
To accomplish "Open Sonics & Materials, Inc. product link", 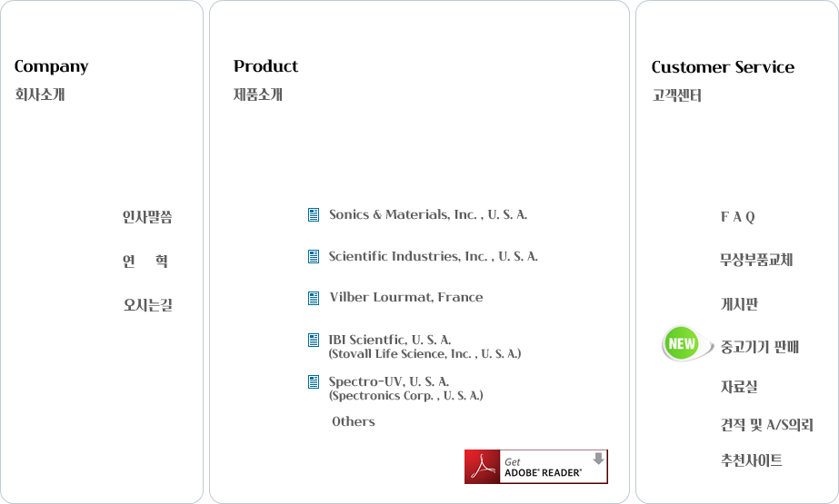I will coord(428,215).
